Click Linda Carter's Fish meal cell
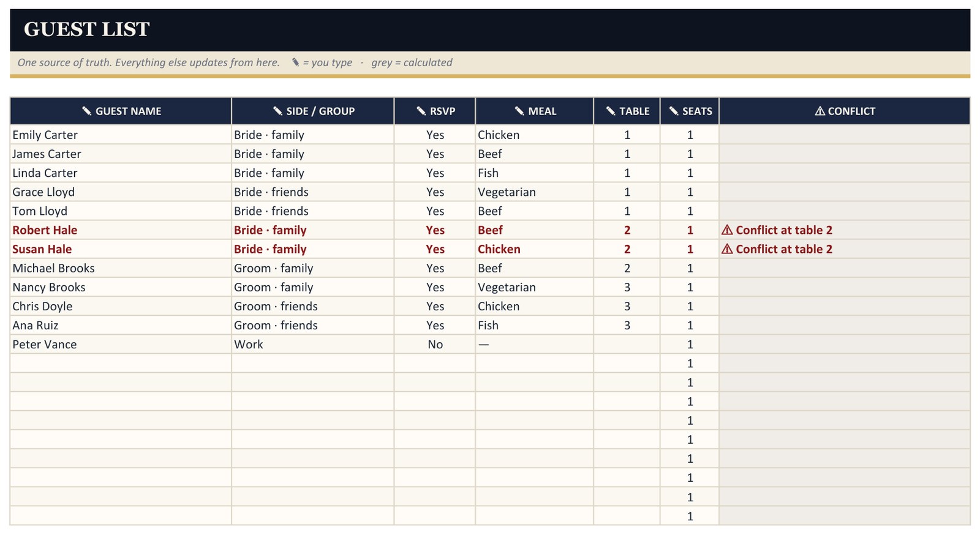The image size is (980, 535). tap(534, 173)
